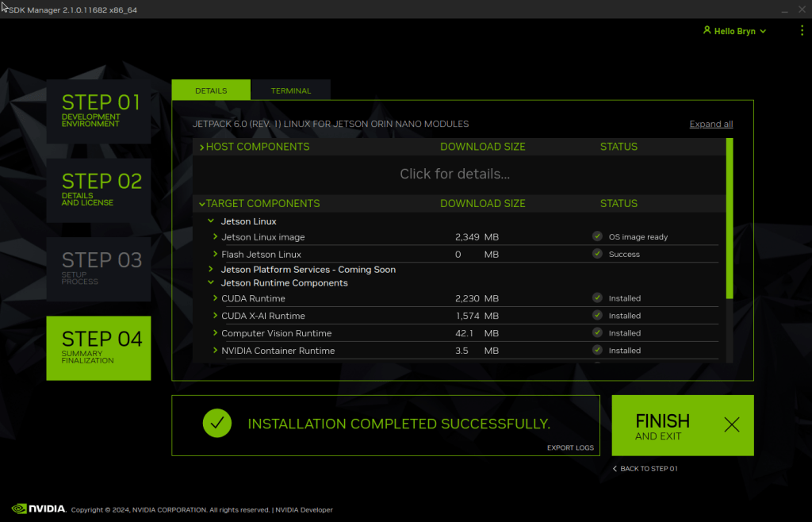The image size is (812, 522).
Task: Click the Expand all link
Action: pyautogui.click(x=710, y=125)
